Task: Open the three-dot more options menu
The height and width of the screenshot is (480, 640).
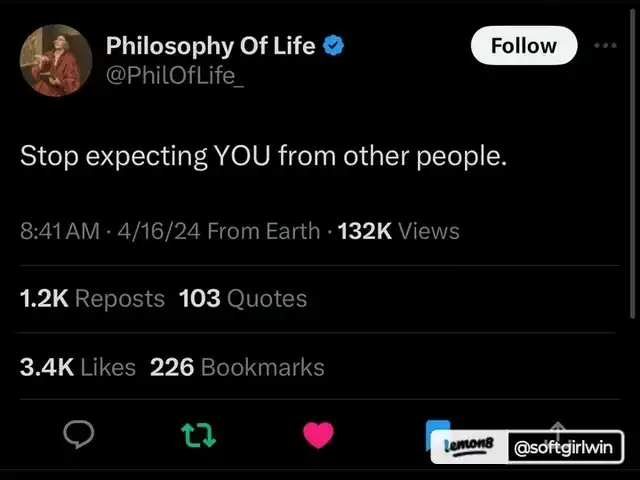Action: [606, 46]
